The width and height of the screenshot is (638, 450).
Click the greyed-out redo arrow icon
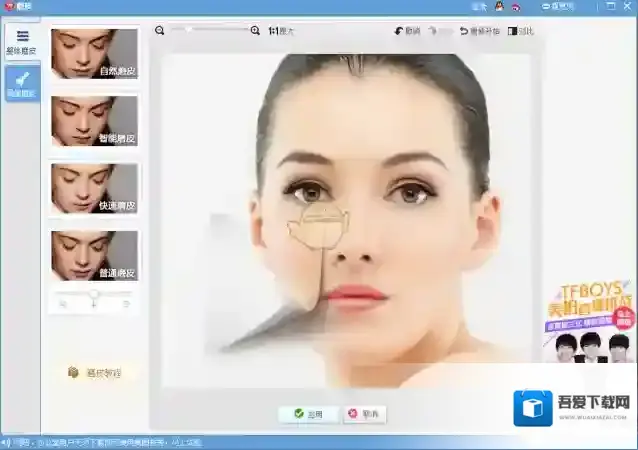point(434,31)
